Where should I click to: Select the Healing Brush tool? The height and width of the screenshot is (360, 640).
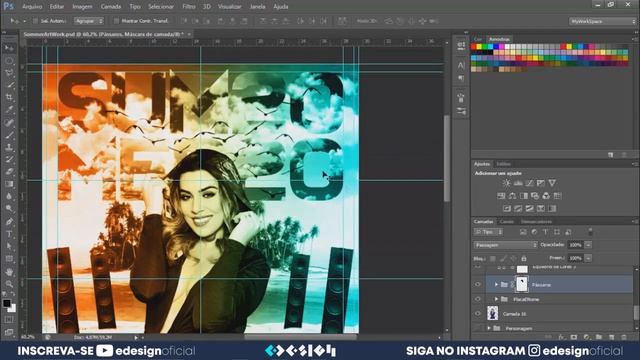(9, 122)
